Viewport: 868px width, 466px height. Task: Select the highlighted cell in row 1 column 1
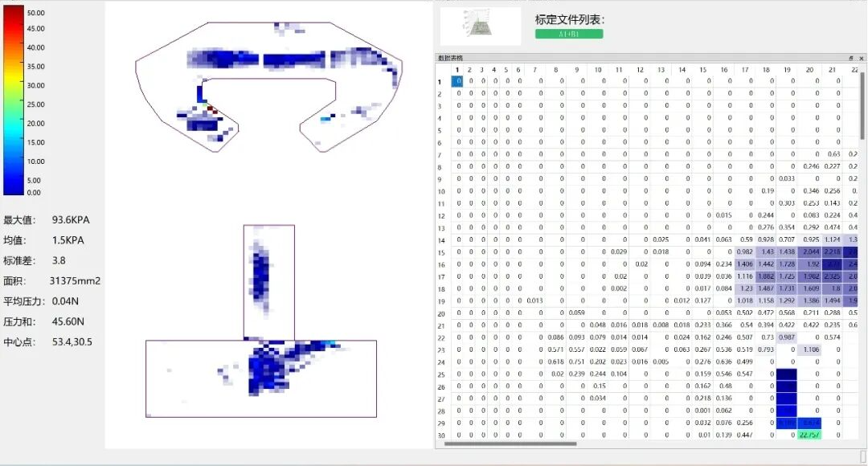[x=457, y=81]
